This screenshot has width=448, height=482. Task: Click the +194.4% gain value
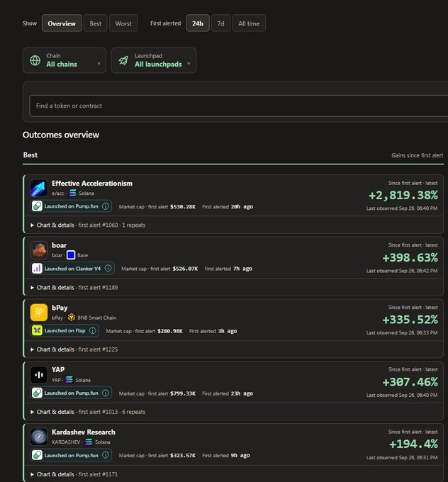(413, 444)
